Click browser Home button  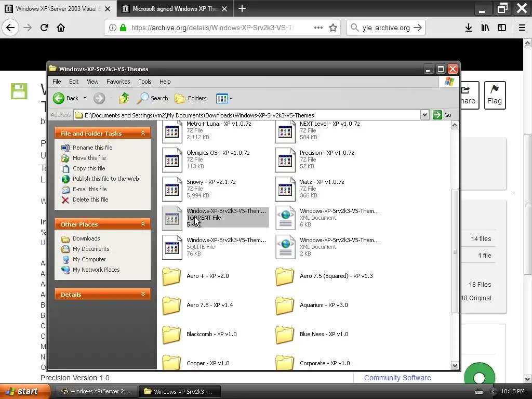(x=61, y=28)
